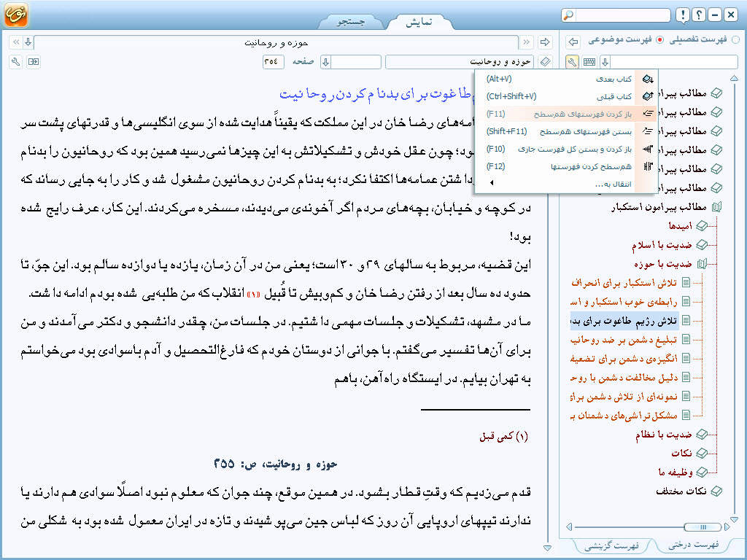Click the wrench tools icon in index panel
747x560 pixels.
click(x=573, y=62)
